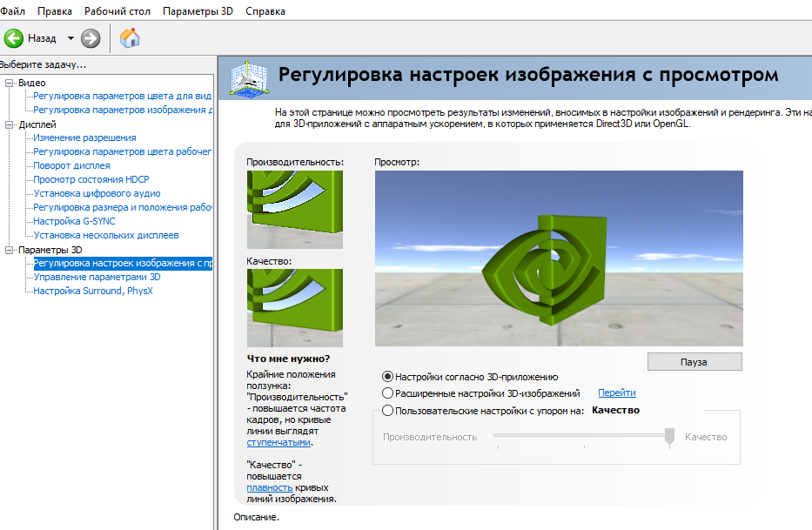
Task: Follow the Перейти link
Action: point(616,393)
